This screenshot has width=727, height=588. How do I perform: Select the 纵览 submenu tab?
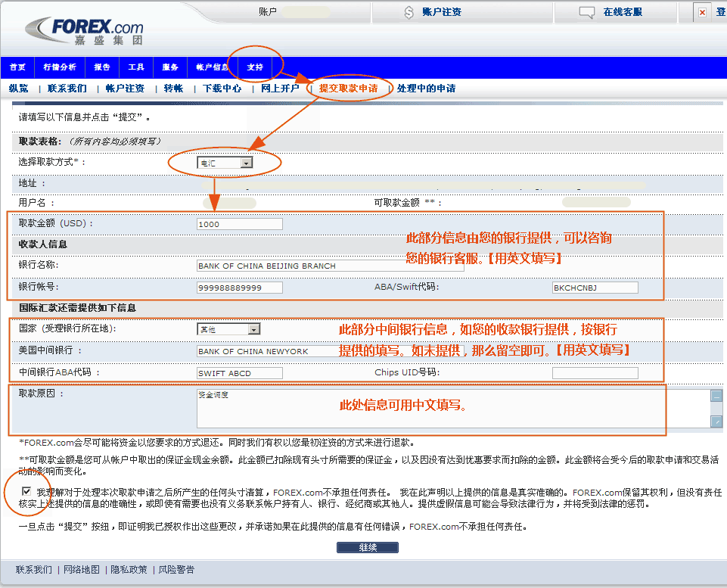click(x=19, y=88)
